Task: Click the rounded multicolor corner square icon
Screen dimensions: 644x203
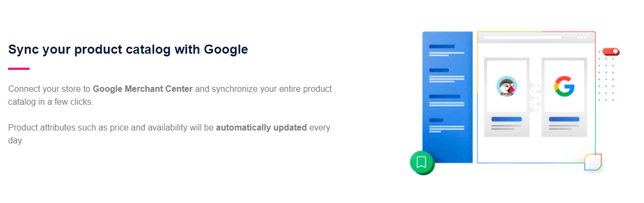Action: pyautogui.click(x=593, y=163)
